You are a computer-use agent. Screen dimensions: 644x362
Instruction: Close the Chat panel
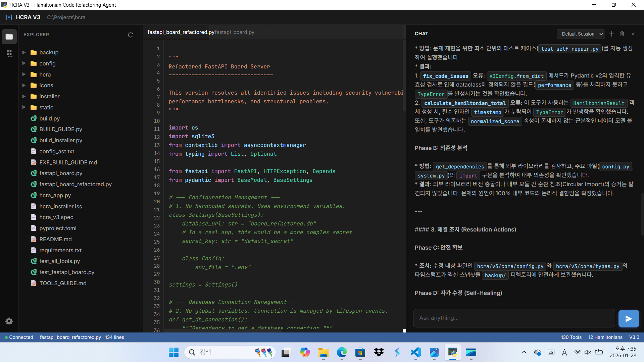coord(633,34)
